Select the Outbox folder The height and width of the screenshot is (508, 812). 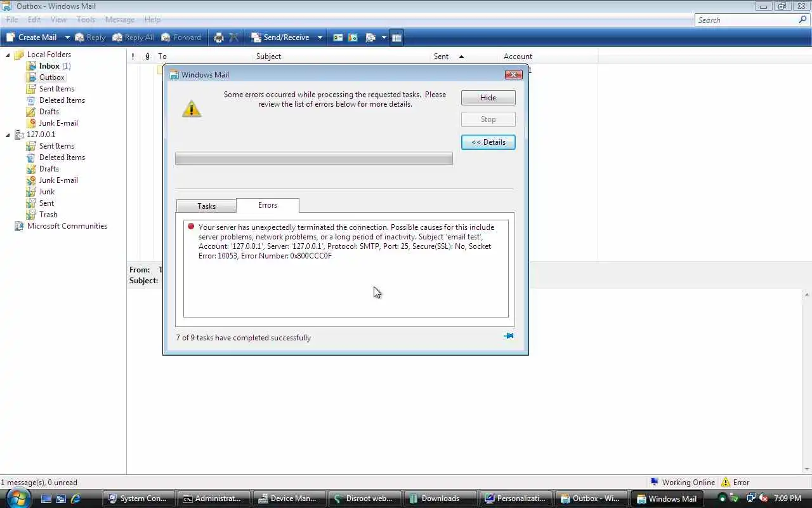[46, 77]
